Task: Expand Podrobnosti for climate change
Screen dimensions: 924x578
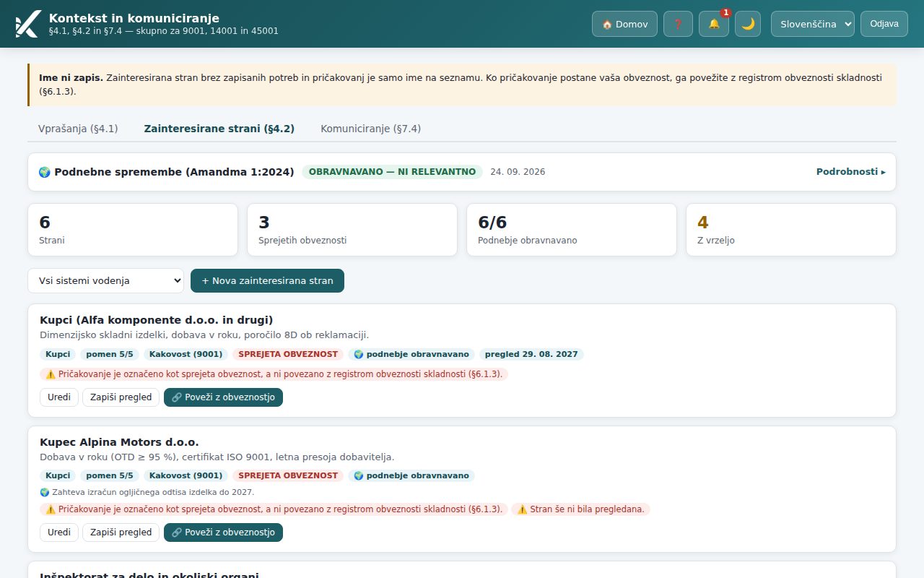Action: [x=851, y=172]
